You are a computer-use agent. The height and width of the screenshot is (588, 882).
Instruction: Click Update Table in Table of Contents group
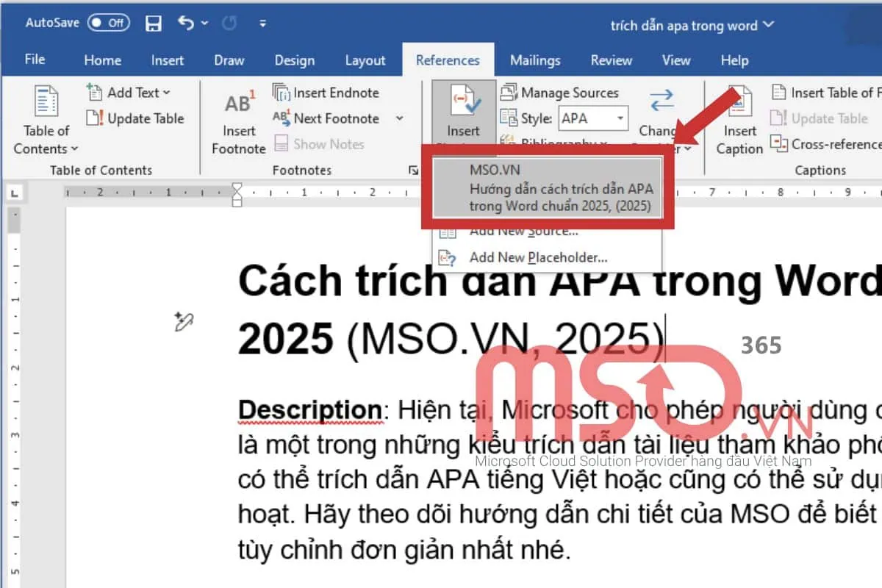pyautogui.click(x=135, y=118)
